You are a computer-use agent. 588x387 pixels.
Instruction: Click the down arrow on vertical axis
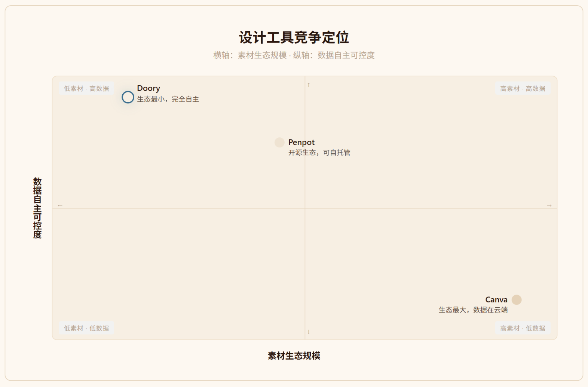pos(309,332)
